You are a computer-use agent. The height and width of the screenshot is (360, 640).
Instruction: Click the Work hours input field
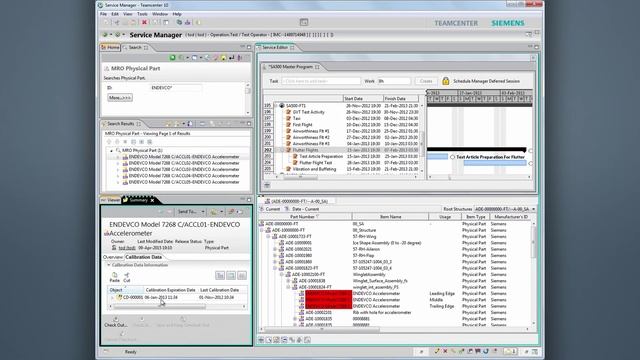pos(394,81)
